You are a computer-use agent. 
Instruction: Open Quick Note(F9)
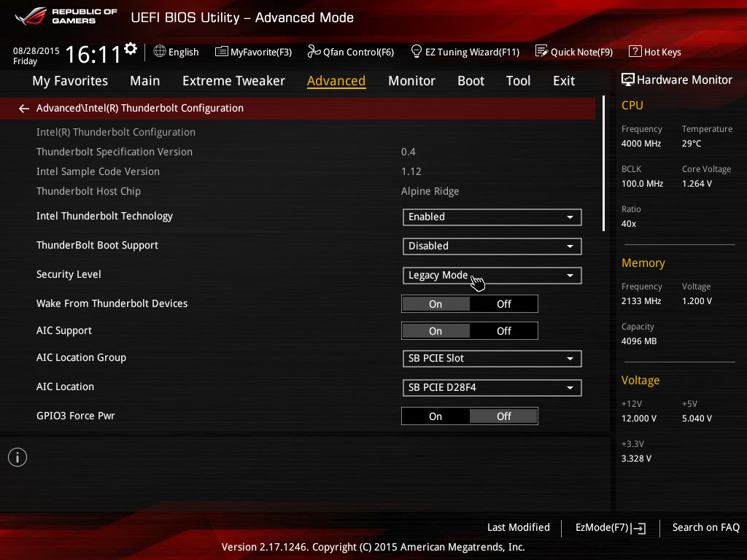coord(574,52)
